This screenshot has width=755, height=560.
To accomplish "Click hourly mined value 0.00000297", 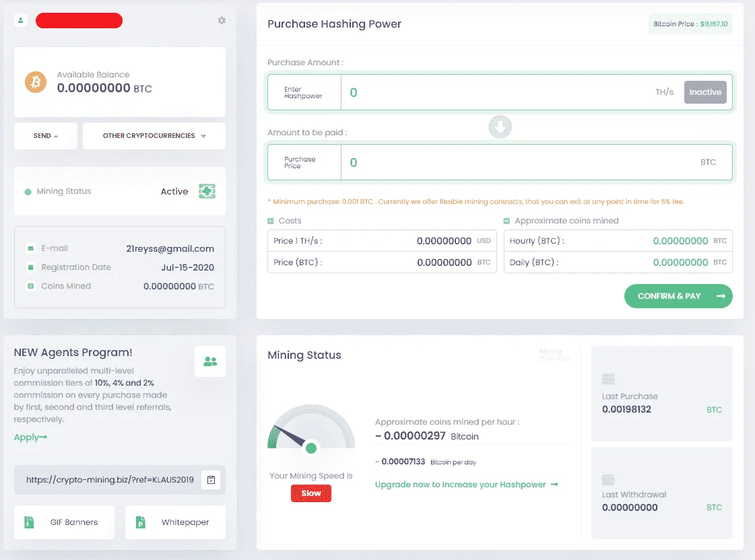I will tap(415, 436).
